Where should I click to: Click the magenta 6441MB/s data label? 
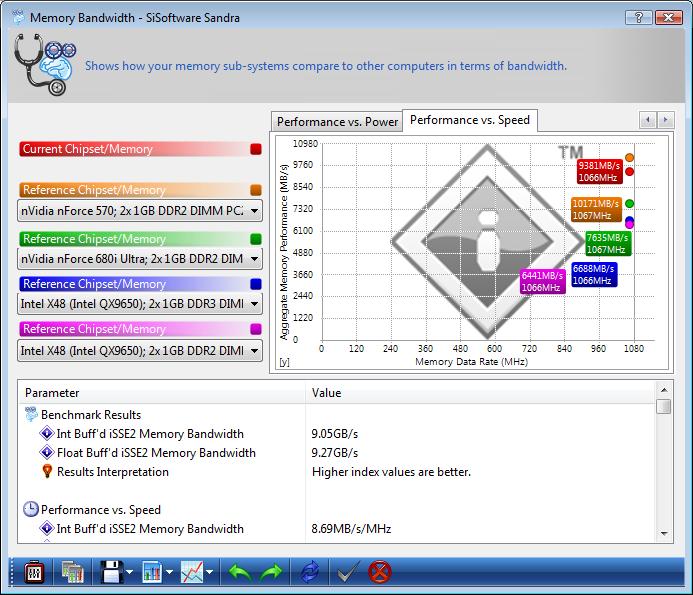point(543,282)
